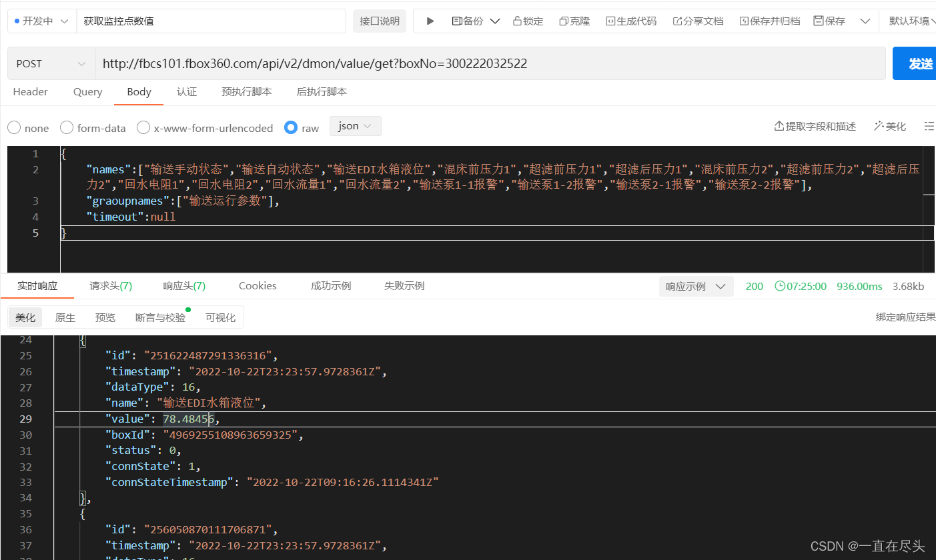Select the 预览 preview tab
The image size is (936, 560).
[x=105, y=318]
